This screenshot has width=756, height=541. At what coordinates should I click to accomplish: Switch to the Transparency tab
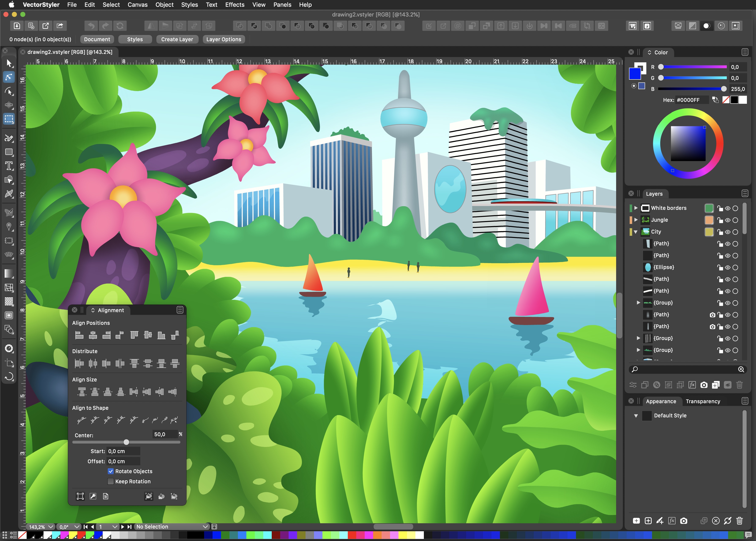pyautogui.click(x=703, y=402)
